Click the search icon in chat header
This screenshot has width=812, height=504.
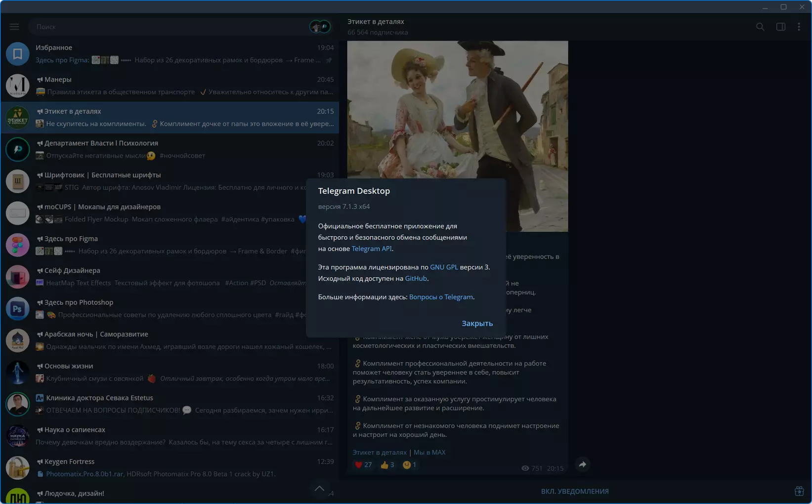click(x=760, y=27)
